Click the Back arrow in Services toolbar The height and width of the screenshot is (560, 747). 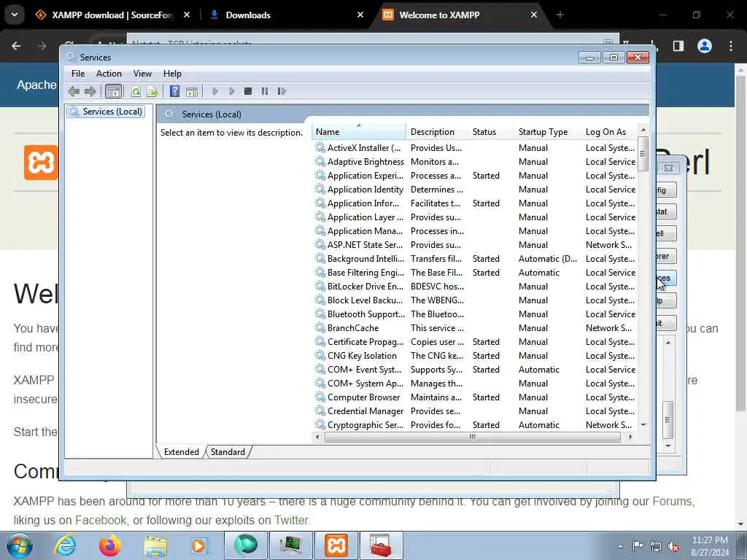pos(74,91)
